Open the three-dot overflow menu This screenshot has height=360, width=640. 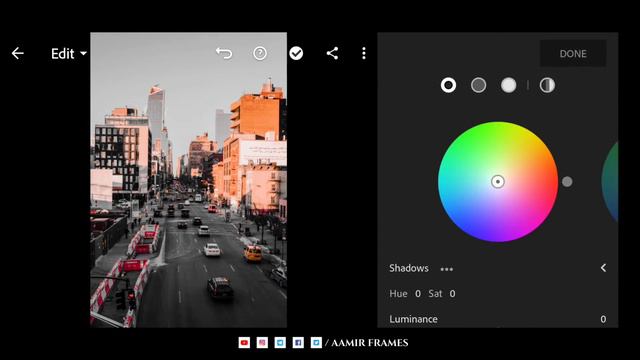click(x=364, y=53)
